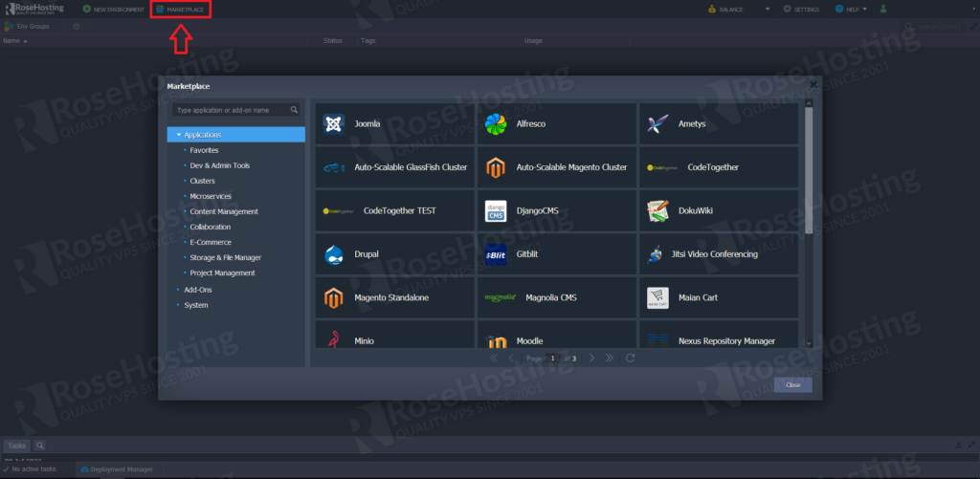Click the DokuWiki notepad icon
This screenshot has height=479, width=980.
(x=657, y=210)
